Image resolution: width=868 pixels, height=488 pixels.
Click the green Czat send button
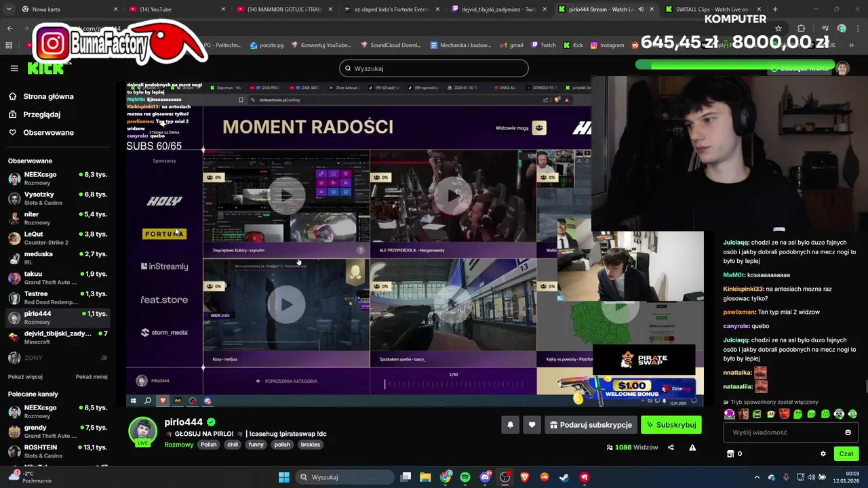pyautogui.click(x=846, y=454)
